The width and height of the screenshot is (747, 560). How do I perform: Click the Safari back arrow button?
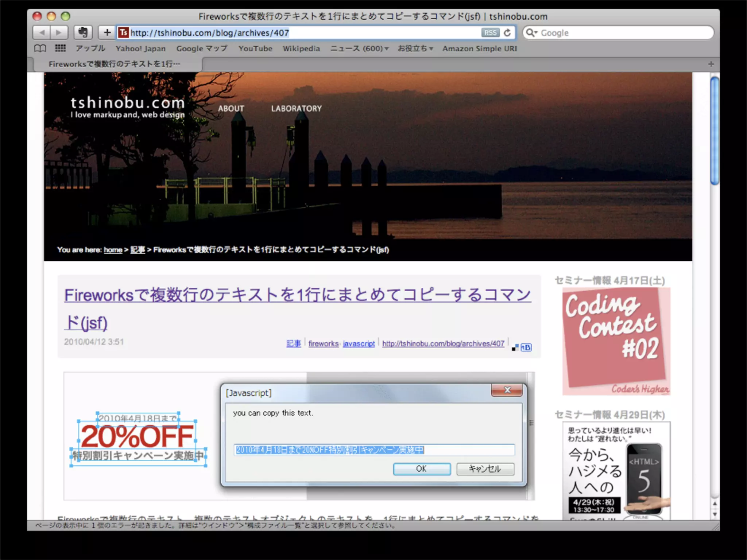[42, 33]
